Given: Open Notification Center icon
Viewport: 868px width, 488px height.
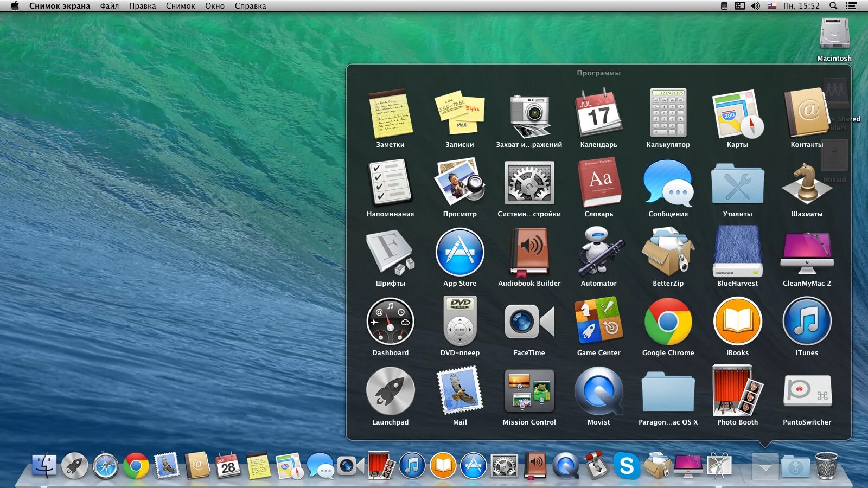Looking at the screenshot, I should pos(851,6).
